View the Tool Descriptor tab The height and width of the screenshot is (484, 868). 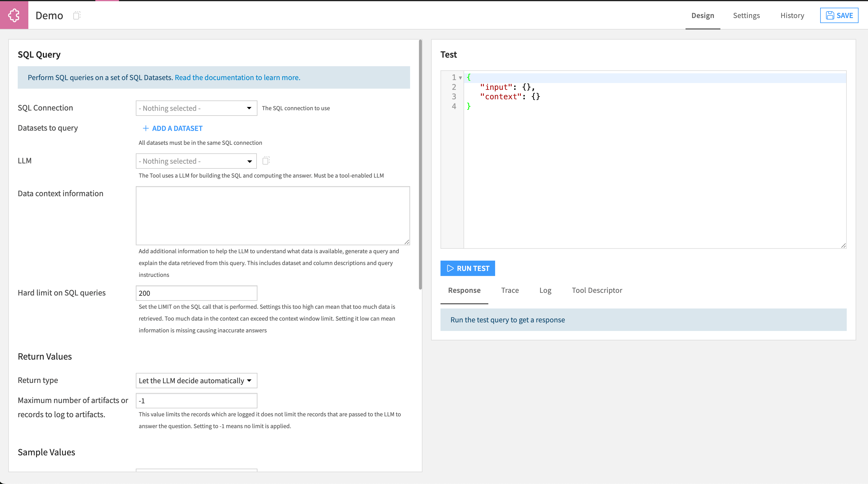[x=597, y=290]
